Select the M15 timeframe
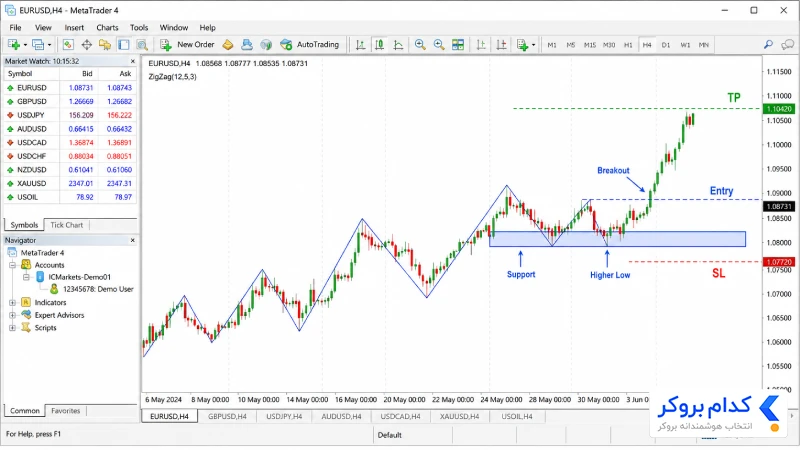This screenshot has width=800, height=450. point(590,45)
